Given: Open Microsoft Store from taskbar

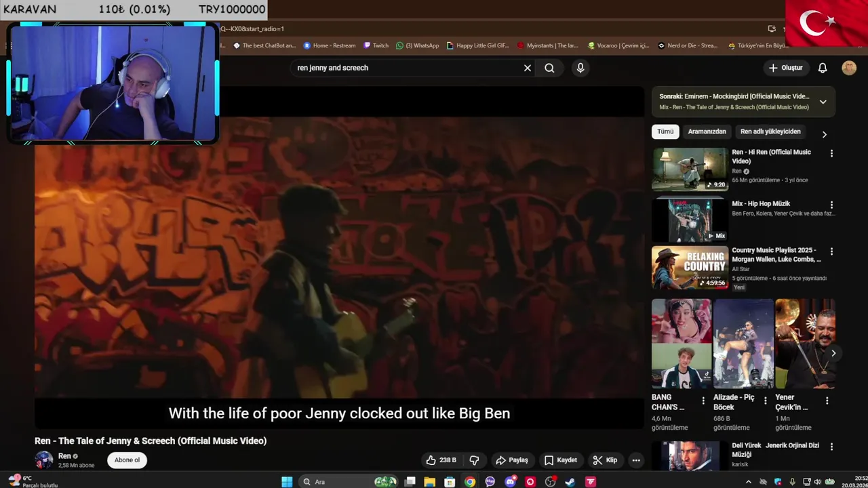Looking at the screenshot, I should click(x=450, y=482).
